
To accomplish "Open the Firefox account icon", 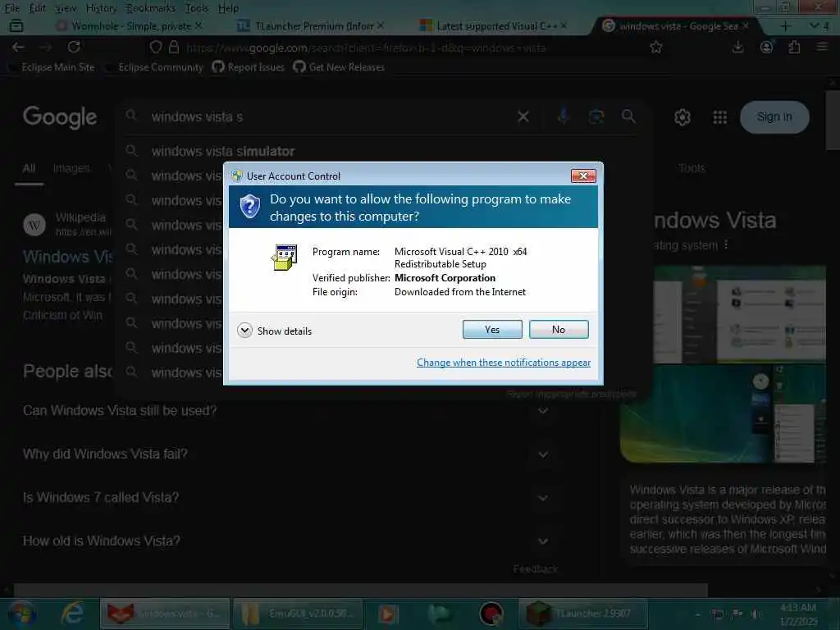I will pos(767,47).
